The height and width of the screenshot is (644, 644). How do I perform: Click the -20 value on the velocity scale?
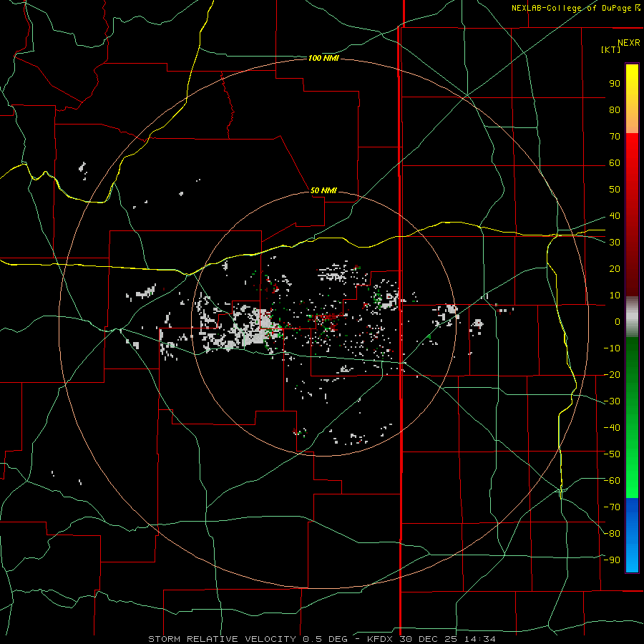pos(612,374)
